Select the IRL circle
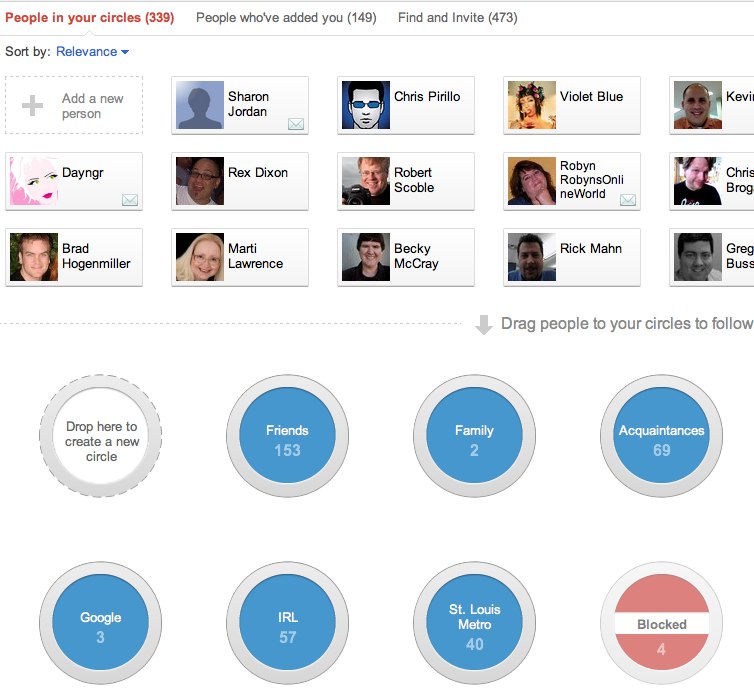This screenshot has width=754, height=700. click(287, 624)
